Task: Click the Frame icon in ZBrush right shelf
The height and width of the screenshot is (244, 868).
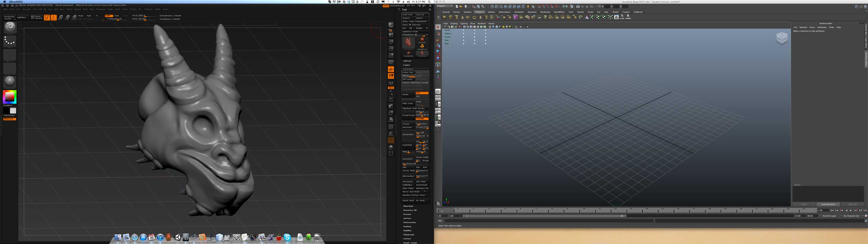Action: tap(391, 99)
